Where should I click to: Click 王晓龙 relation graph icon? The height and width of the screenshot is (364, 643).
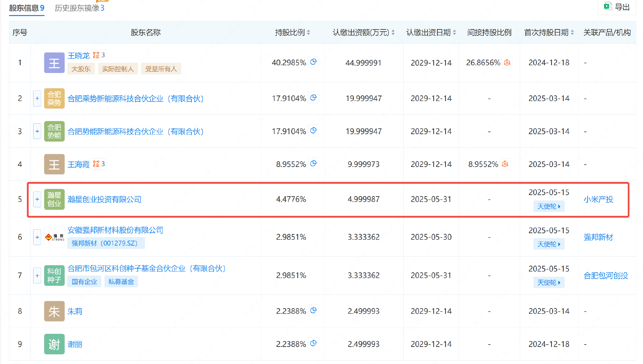point(96,55)
